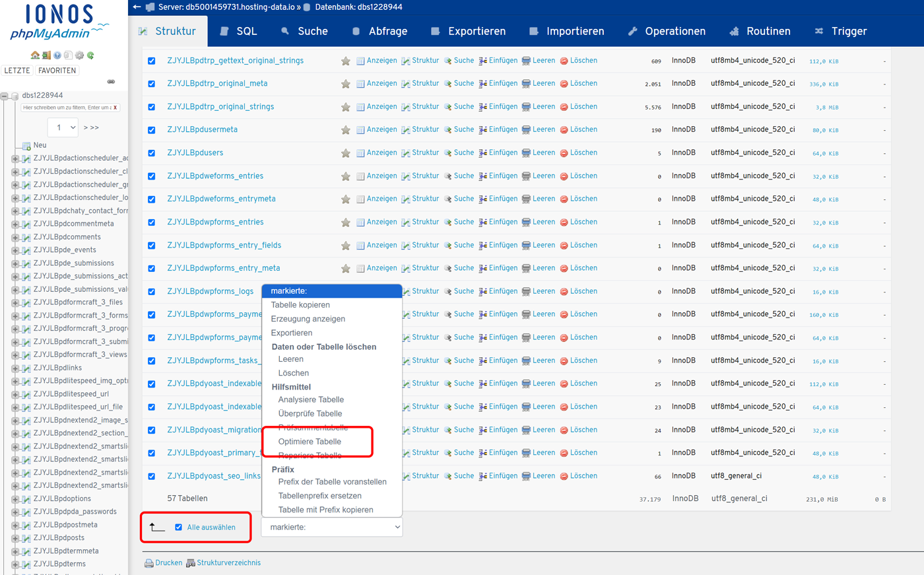The height and width of the screenshot is (575, 924).
Task: Click the home icon above the navigation panel
Action: coord(35,55)
